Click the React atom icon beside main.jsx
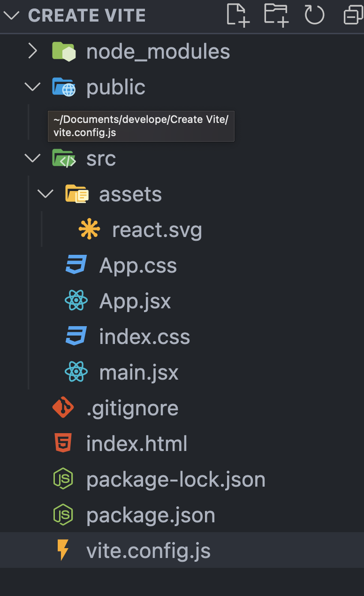 [76, 372]
